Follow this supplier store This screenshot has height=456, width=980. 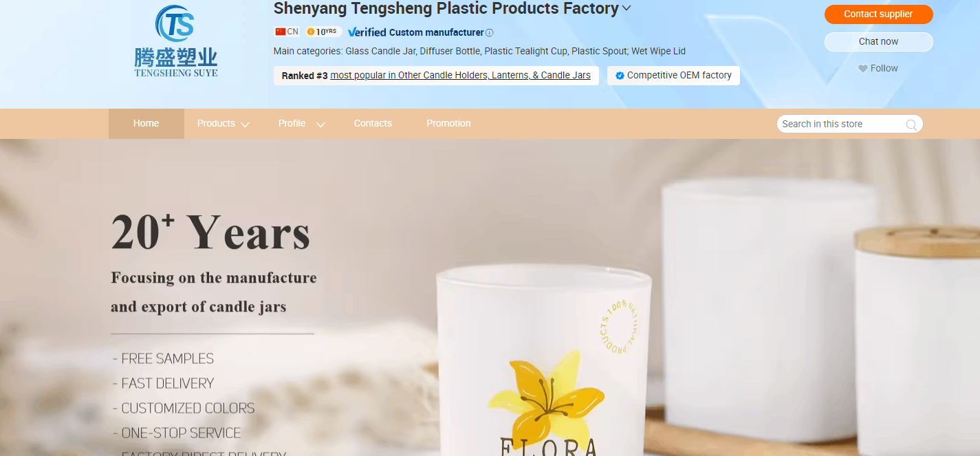(878, 69)
